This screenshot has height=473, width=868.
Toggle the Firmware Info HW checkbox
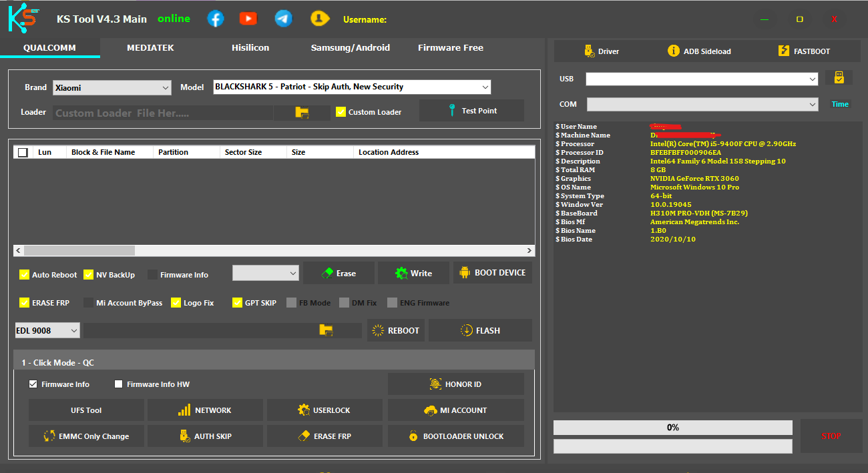point(119,384)
